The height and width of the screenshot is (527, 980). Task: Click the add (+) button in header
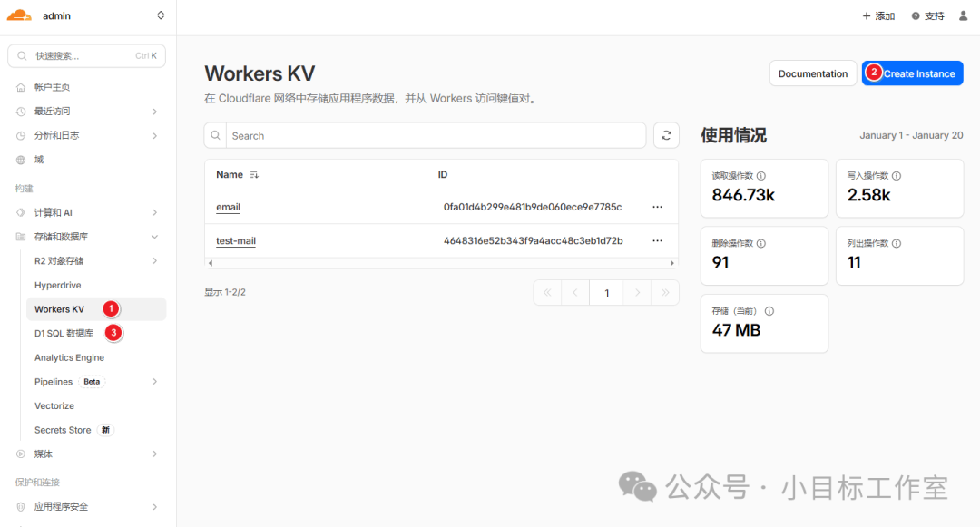pyautogui.click(x=878, y=15)
